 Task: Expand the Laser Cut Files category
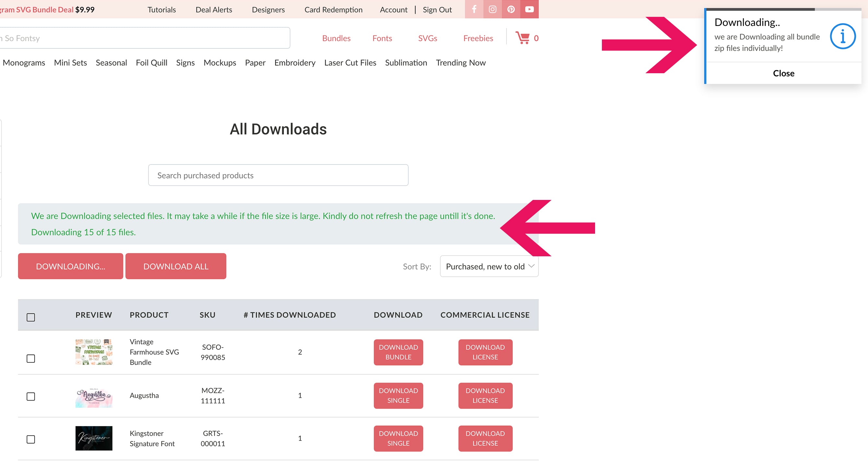pyautogui.click(x=350, y=63)
